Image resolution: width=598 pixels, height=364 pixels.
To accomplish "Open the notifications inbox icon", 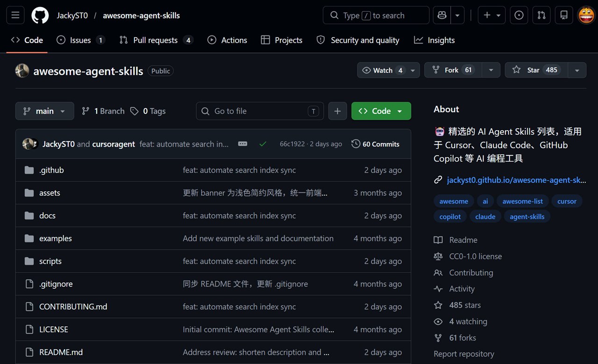I will pos(564,15).
